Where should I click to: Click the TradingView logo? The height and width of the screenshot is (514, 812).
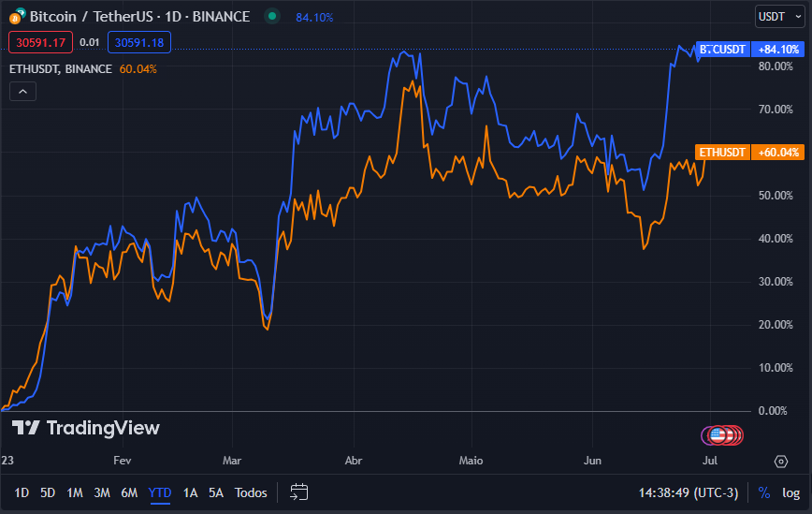[86, 428]
